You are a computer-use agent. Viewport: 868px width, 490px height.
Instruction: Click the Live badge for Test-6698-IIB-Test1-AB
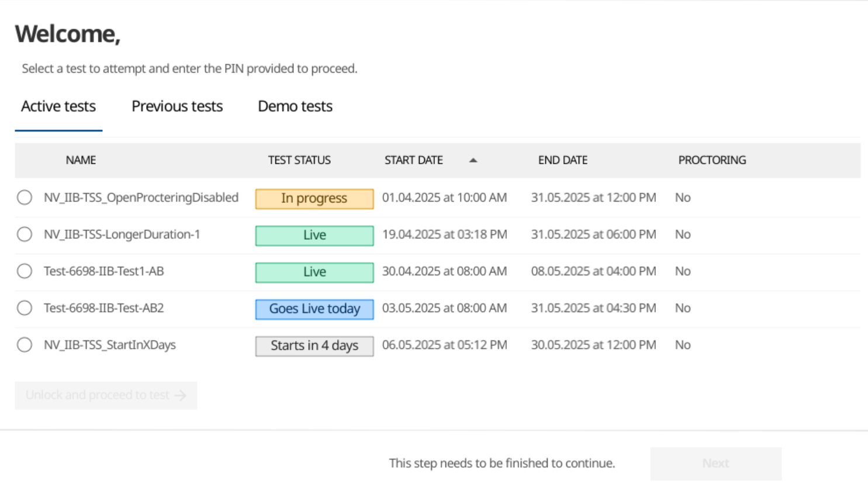(314, 272)
